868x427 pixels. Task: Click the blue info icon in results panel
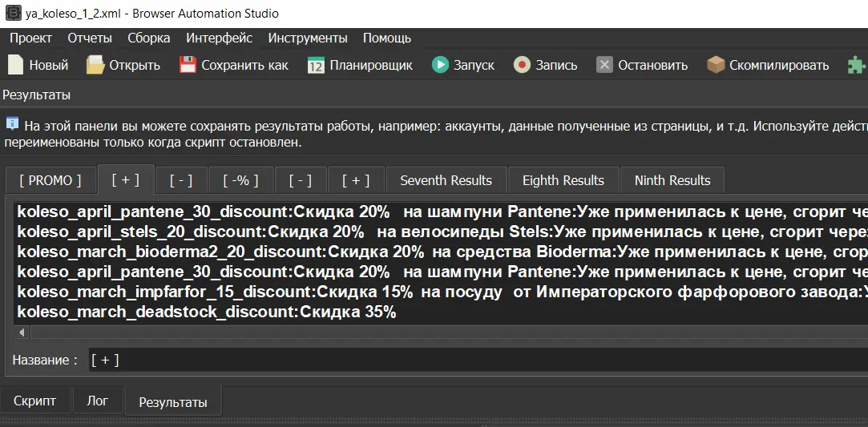point(12,123)
